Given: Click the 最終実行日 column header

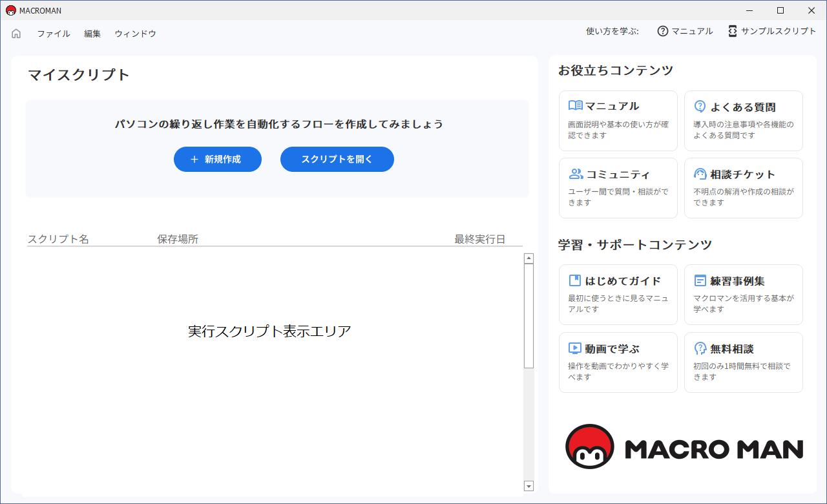Looking at the screenshot, I should 480,239.
